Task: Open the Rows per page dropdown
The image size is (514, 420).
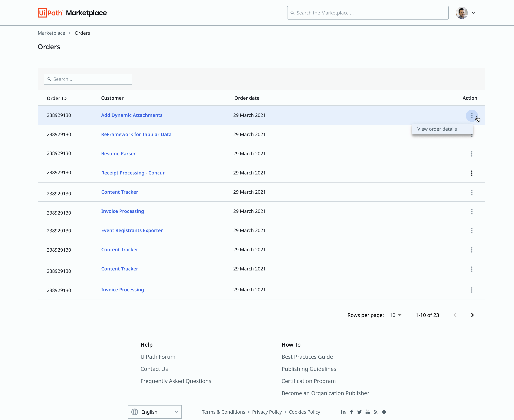Action: (x=396, y=315)
